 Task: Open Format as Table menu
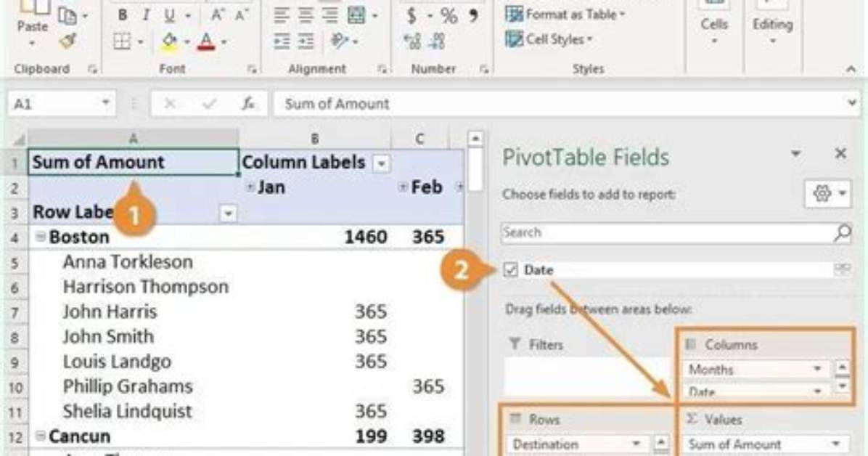565,15
